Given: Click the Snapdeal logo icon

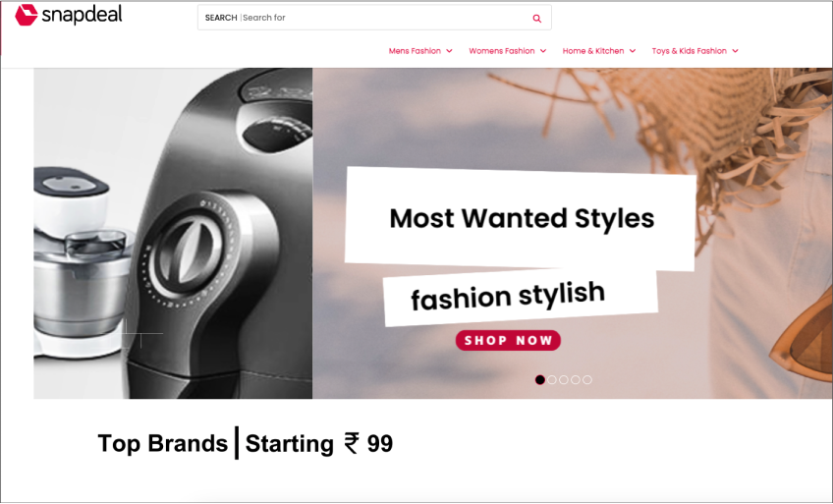Looking at the screenshot, I should (26, 15).
